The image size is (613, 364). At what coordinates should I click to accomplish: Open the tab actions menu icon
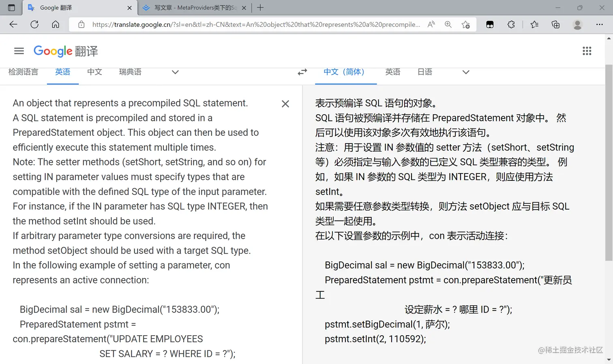[11, 8]
